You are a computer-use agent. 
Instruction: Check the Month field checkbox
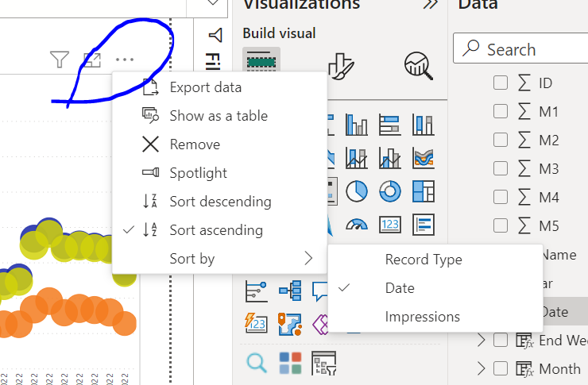(x=501, y=368)
